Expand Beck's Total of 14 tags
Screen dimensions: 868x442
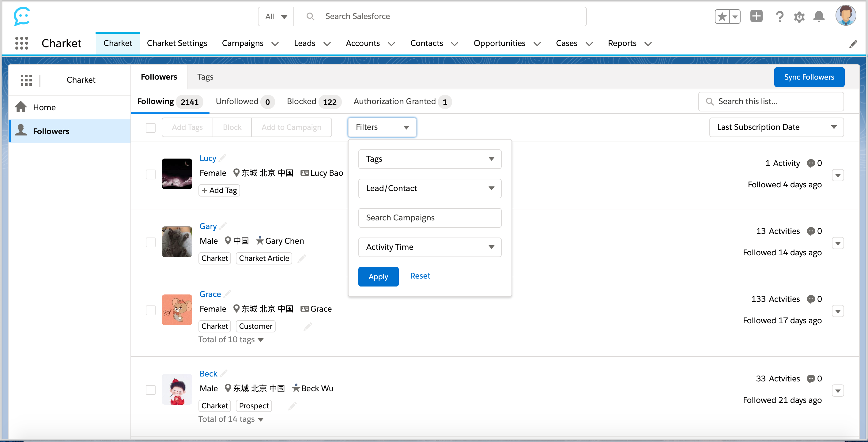click(231, 419)
